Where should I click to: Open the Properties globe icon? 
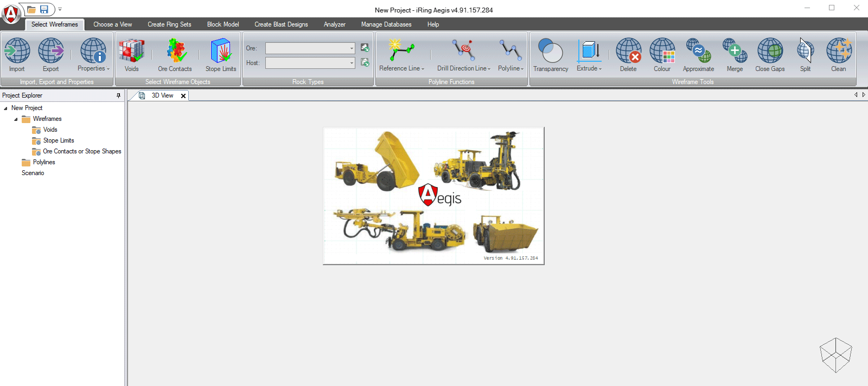coord(93,51)
